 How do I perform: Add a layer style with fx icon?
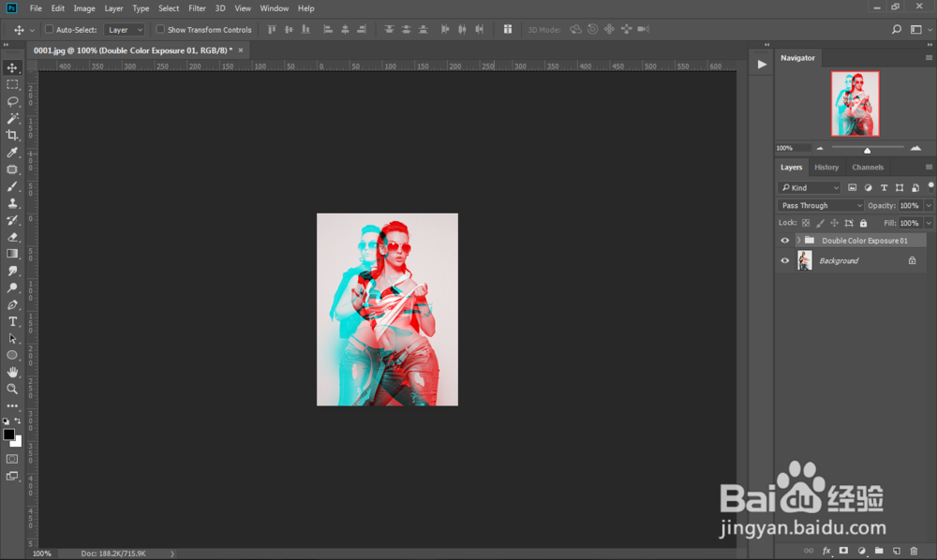coord(826,551)
